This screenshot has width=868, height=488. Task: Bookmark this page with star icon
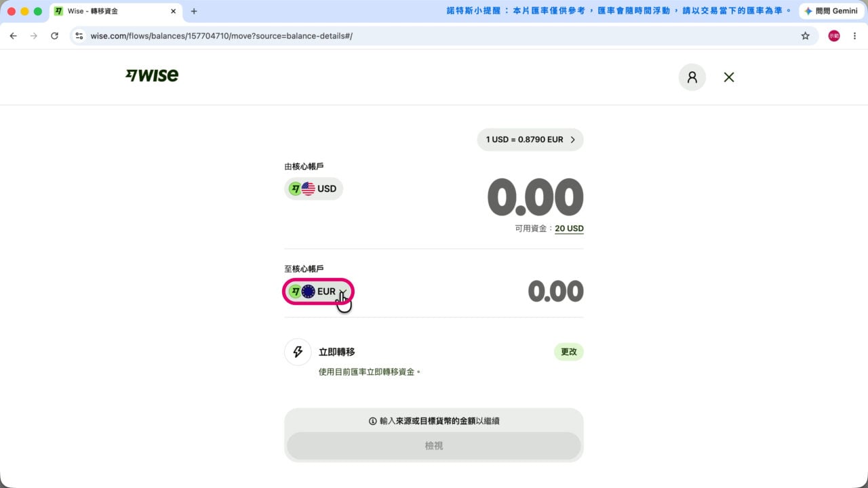point(806,36)
